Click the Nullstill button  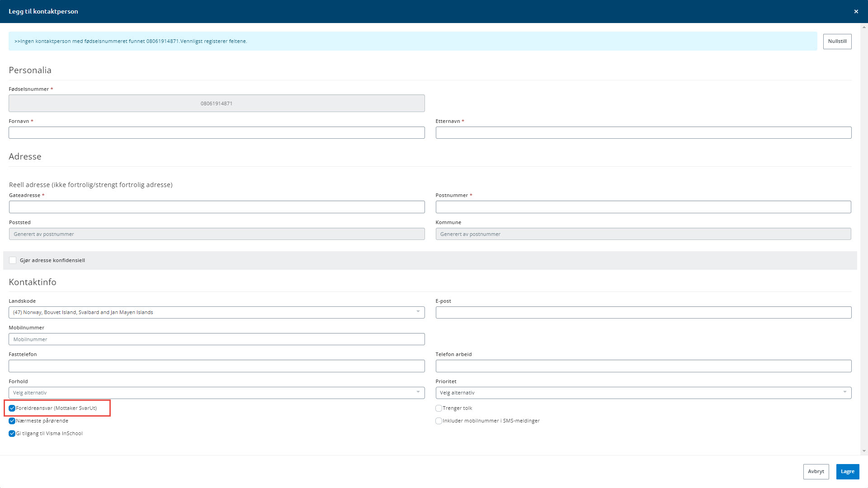point(837,41)
